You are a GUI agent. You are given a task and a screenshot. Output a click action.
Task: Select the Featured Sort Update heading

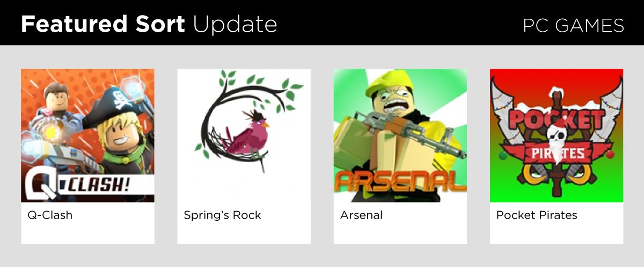[x=149, y=25]
